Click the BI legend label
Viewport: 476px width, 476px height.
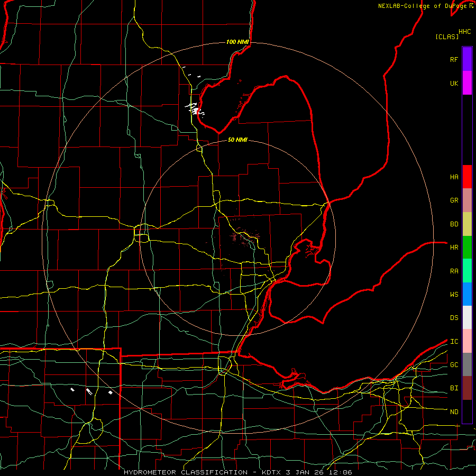click(x=454, y=388)
